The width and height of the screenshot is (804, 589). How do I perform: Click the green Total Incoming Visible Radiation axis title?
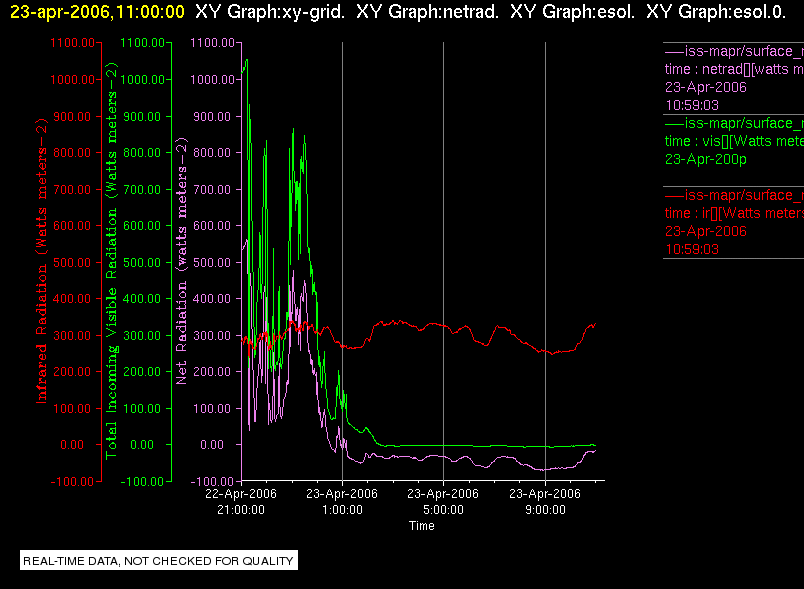pyautogui.click(x=111, y=260)
